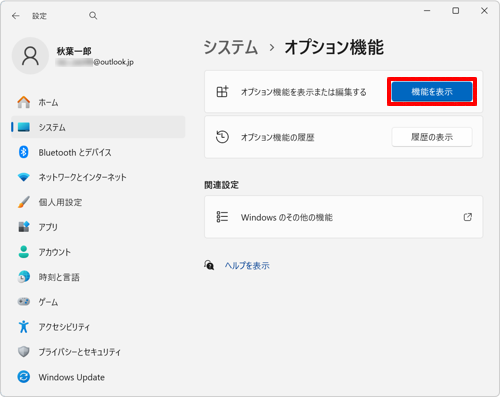Click the external link icon for Windows その他の機能
This screenshot has width=500, height=397.
[x=468, y=217]
